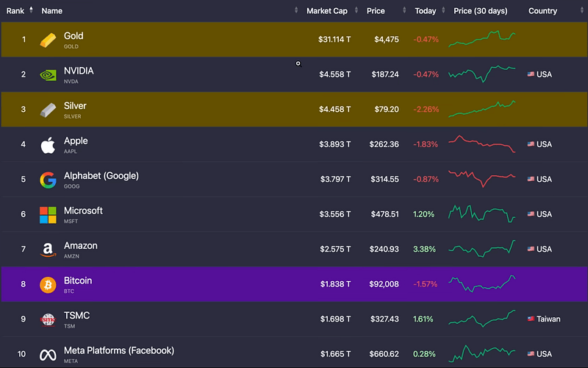Image resolution: width=588 pixels, height=368 pixels.
Task: Click the Rank column header
Action: click(15, 11)
